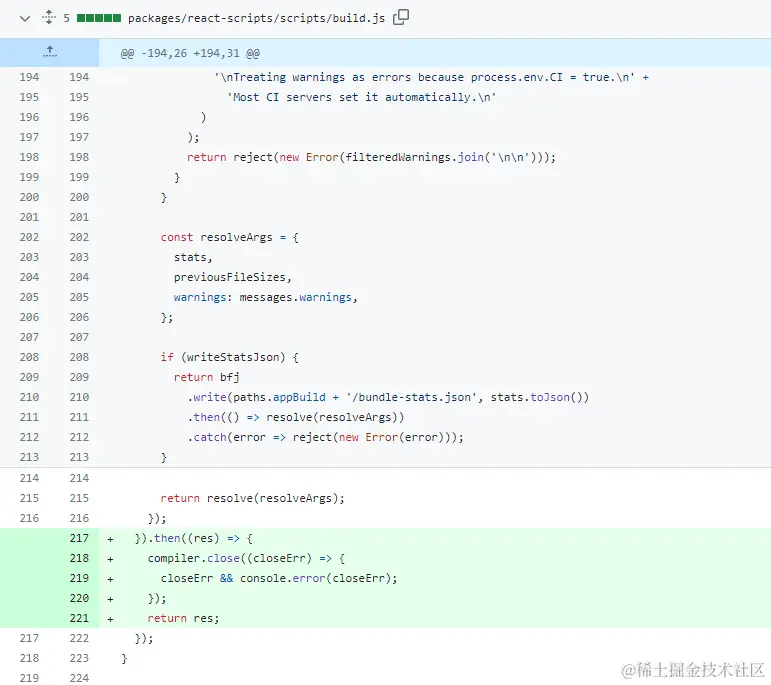Click added line '}).then((res) => {'
Viewport: 771px width, 685px height.
[194, 538]
